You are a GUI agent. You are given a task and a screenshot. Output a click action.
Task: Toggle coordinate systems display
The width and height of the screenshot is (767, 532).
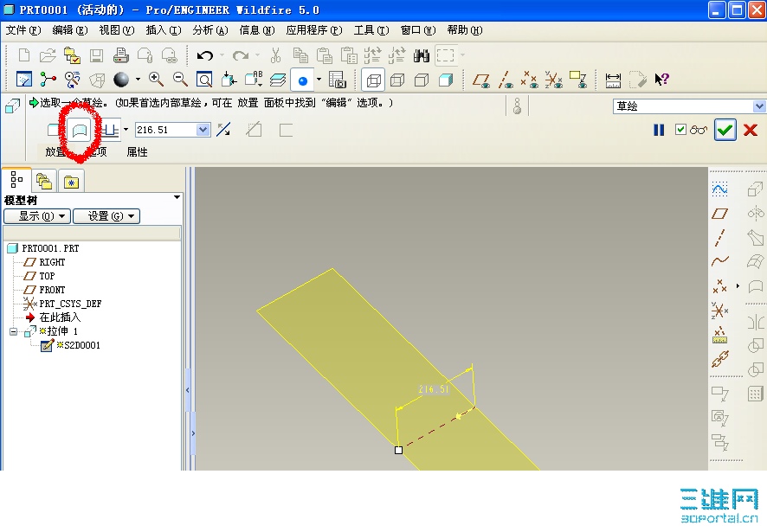click(x=554, y=80)
